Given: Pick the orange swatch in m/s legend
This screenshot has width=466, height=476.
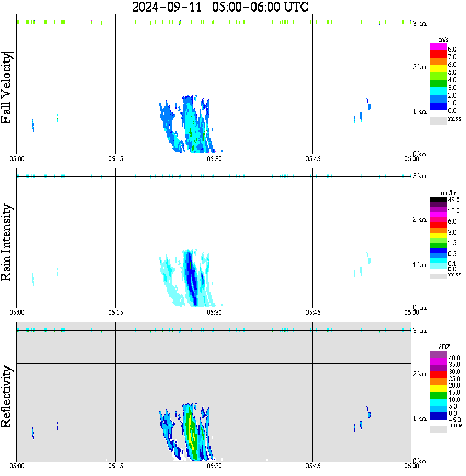Looking at the screenshot, I should tap(438, 61).
